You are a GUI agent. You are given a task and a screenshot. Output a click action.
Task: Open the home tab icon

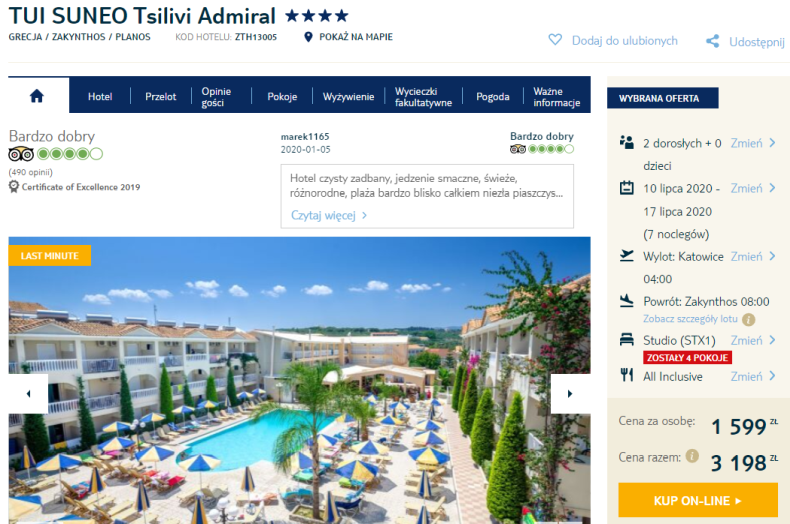point(37,96)
